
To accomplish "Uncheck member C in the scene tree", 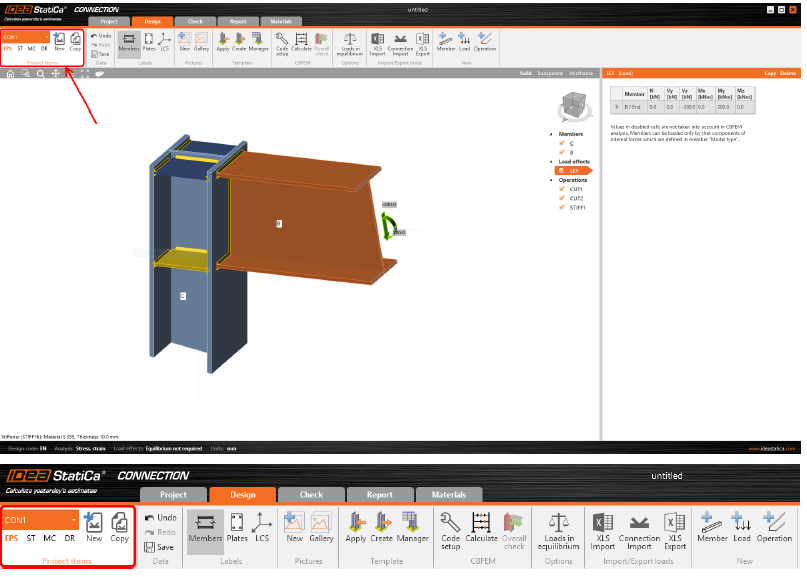I will click(x=562, y=143).
